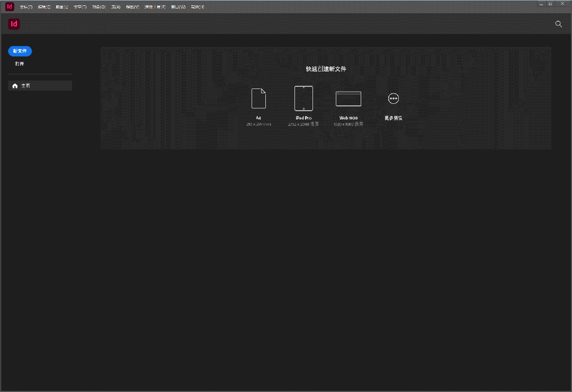Close the InDesign window
Viewport: 572px width, 392px height.
(x=562, y=4)
